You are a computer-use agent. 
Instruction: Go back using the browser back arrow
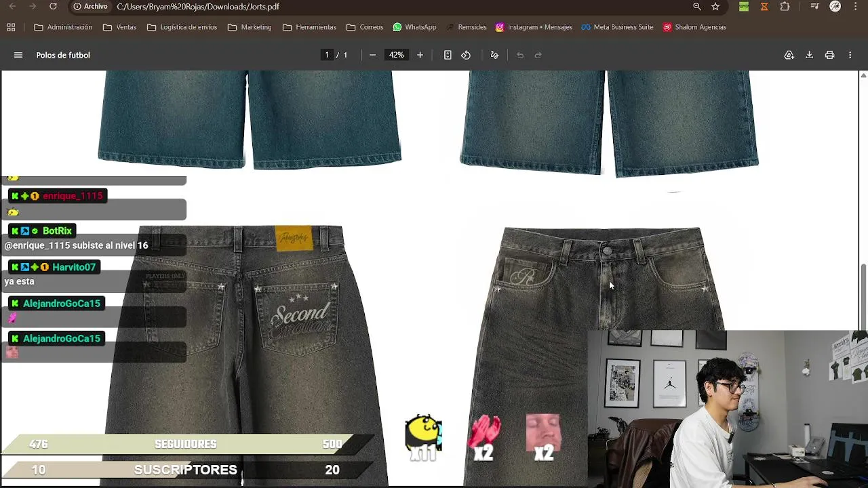[x=12, y=6]
